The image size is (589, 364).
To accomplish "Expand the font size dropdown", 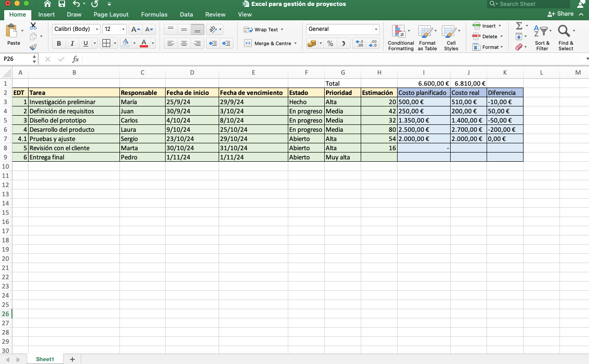I will (123, 29).
